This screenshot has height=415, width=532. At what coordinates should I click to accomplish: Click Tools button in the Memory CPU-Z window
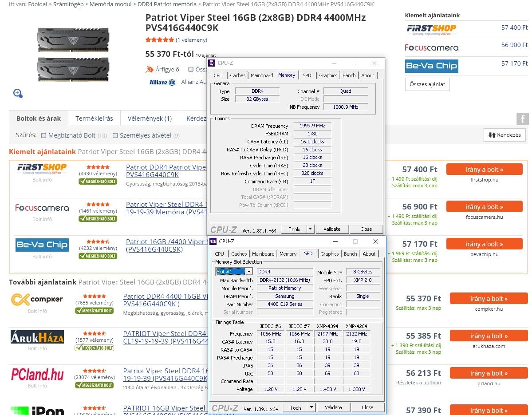pos(294,229)
